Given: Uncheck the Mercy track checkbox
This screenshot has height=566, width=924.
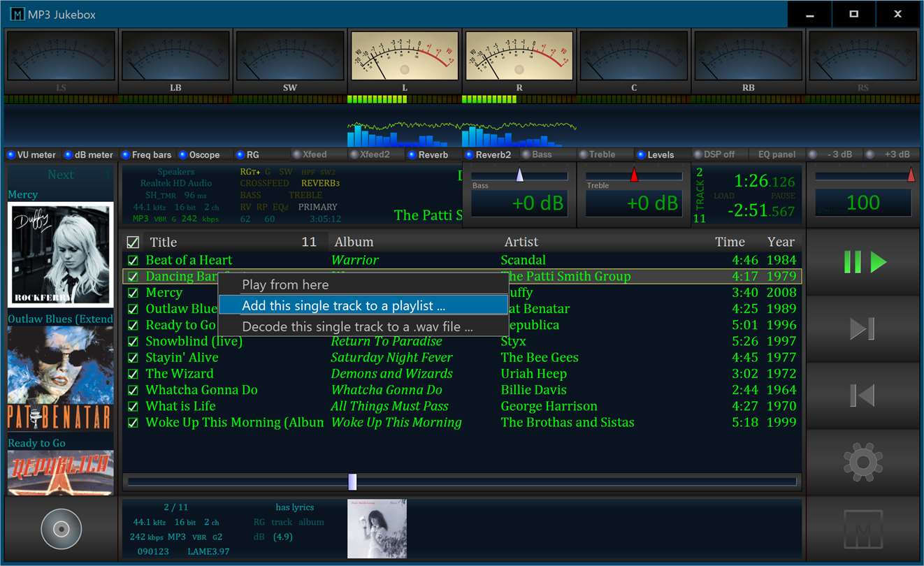Looking at the screenshot, I should (x=133, y=293).
